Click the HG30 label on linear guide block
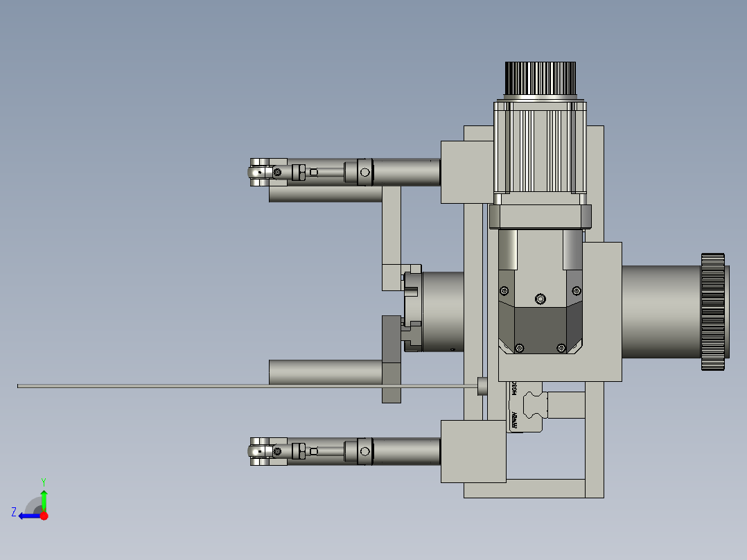747x560 pixels. click(513, 388)
